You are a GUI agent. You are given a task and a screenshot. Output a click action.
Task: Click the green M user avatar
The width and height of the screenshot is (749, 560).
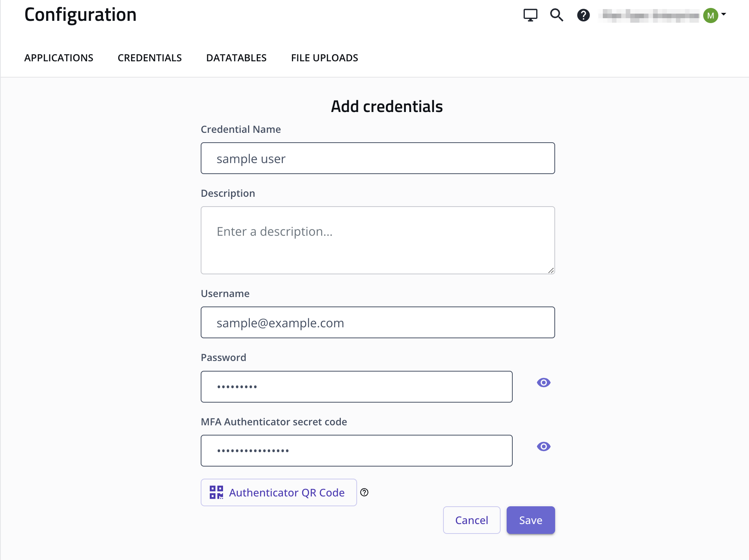click(710, 16)
